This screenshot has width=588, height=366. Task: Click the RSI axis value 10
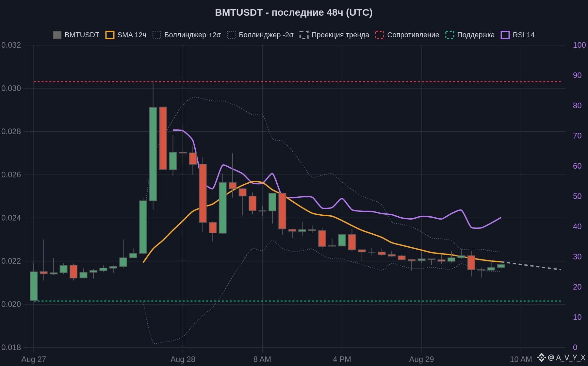(x=577, y=317)
